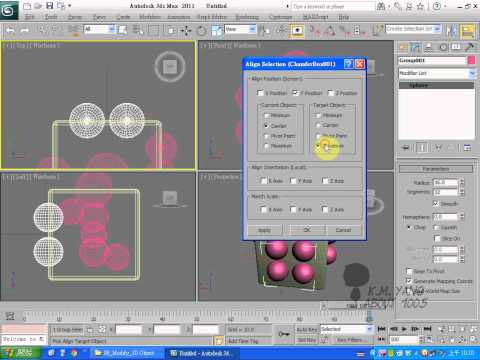The image size is (480, 360).
Task: Click the Radius value field
Action: coord(445,183)
